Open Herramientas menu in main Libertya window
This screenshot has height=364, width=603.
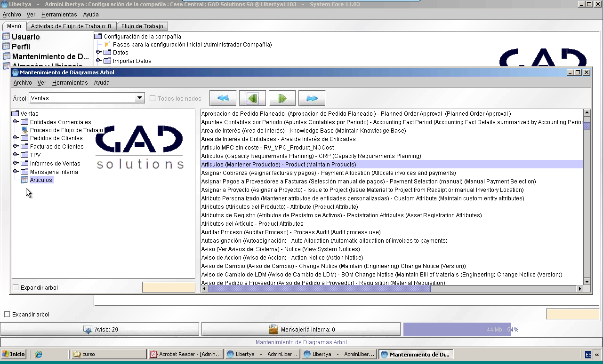[59, 15]
